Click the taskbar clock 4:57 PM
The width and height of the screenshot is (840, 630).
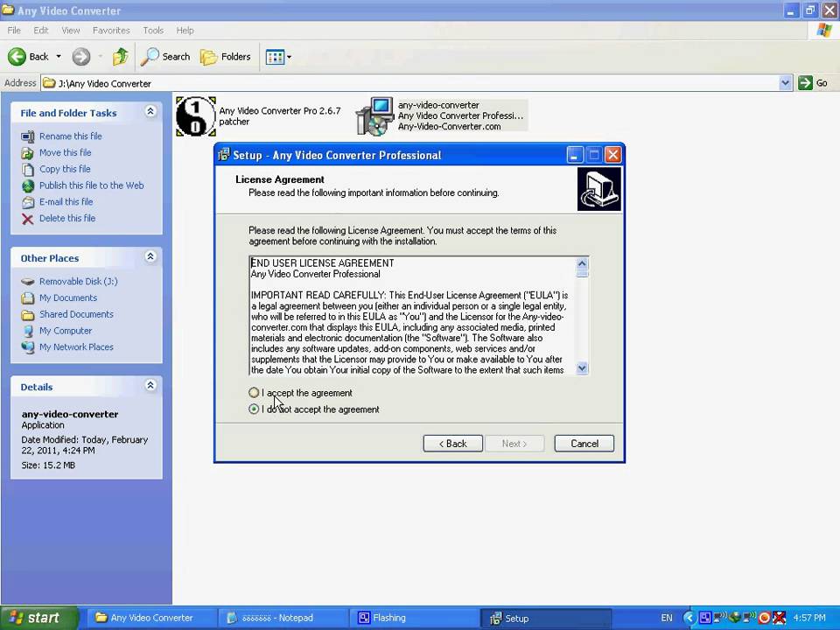point(809,618)
